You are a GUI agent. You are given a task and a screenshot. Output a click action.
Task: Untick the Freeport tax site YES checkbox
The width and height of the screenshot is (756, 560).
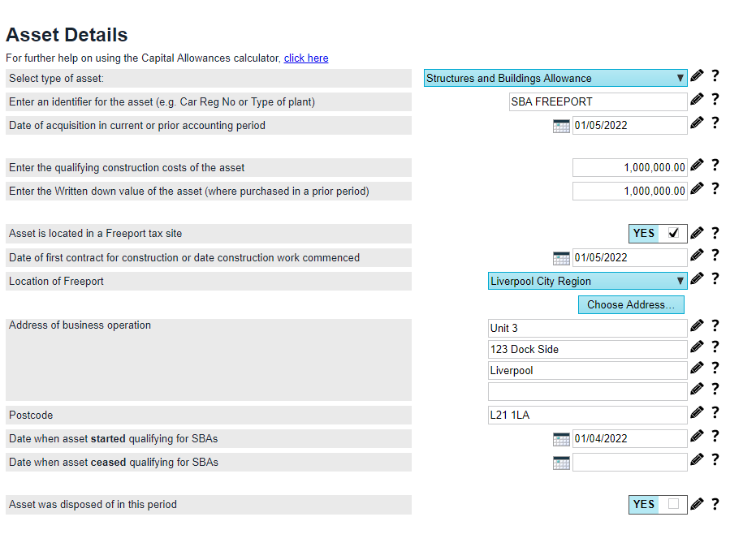pos(673,234)
